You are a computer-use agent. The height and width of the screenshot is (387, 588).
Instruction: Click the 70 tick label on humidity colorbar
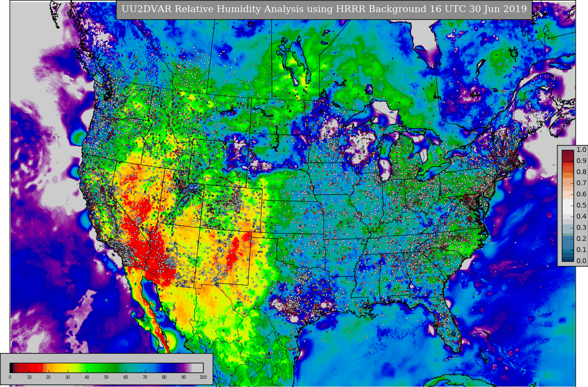pos(145,377)
